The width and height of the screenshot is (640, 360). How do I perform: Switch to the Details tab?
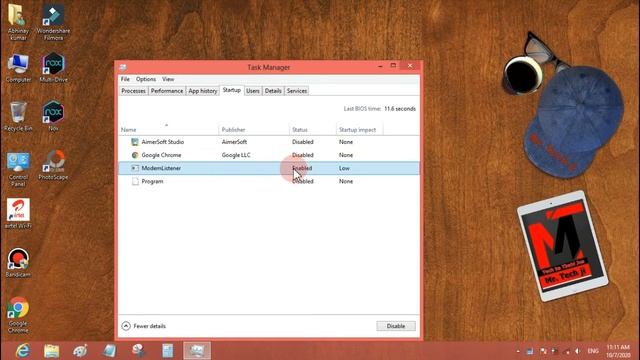pyautogui.click(x=273, y=91)
